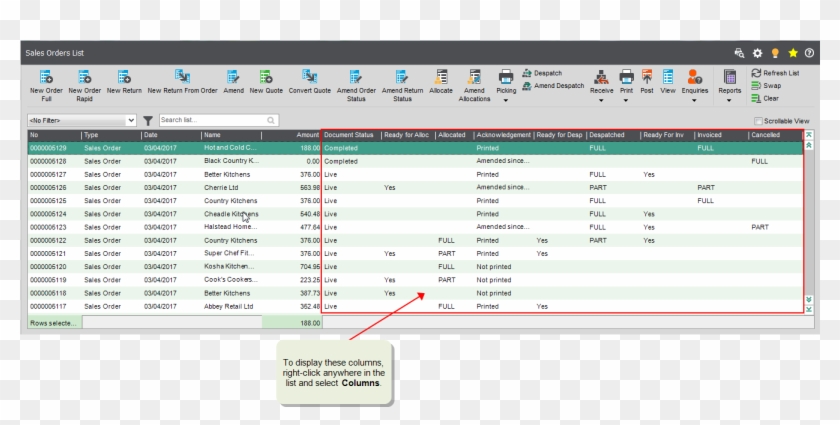The image size is (840, 425).
Task: Click the Receive icon
Action: [601, 77]
